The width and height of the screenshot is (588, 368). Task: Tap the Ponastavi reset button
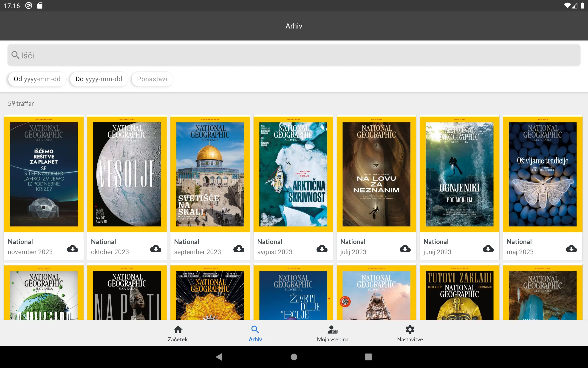pyautogui.click(x=152, y=79)
